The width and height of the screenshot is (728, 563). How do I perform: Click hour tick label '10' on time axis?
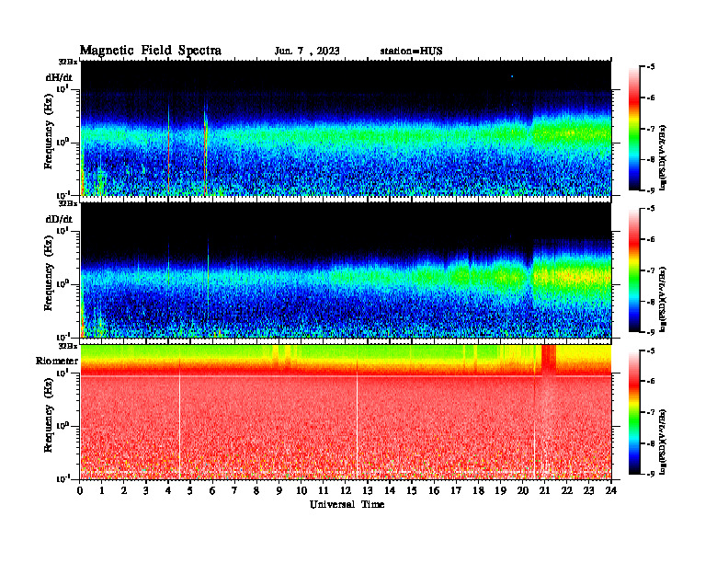[x=301, y=490]
